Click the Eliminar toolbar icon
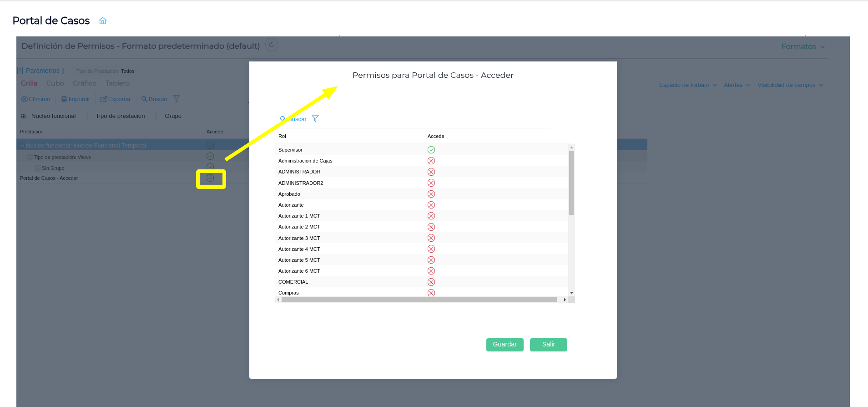 [25, 99]
